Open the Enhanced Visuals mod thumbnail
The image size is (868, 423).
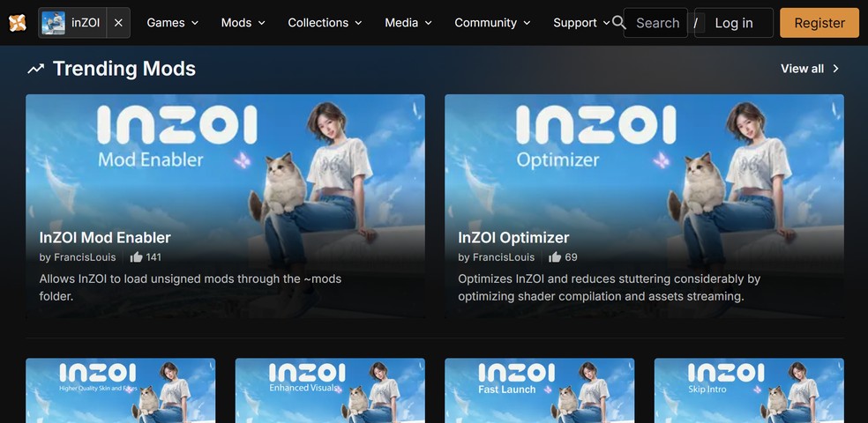click(330, 390)
